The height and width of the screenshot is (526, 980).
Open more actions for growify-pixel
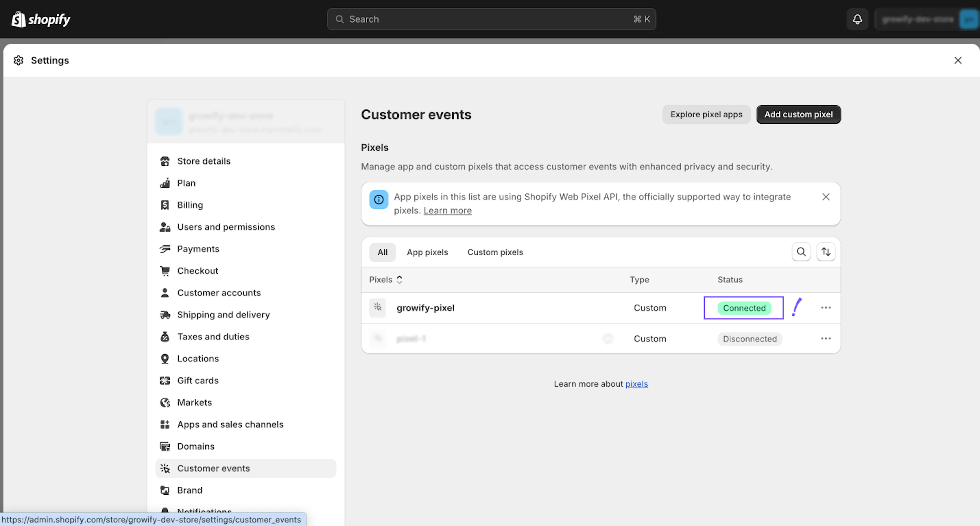(826, 308)
